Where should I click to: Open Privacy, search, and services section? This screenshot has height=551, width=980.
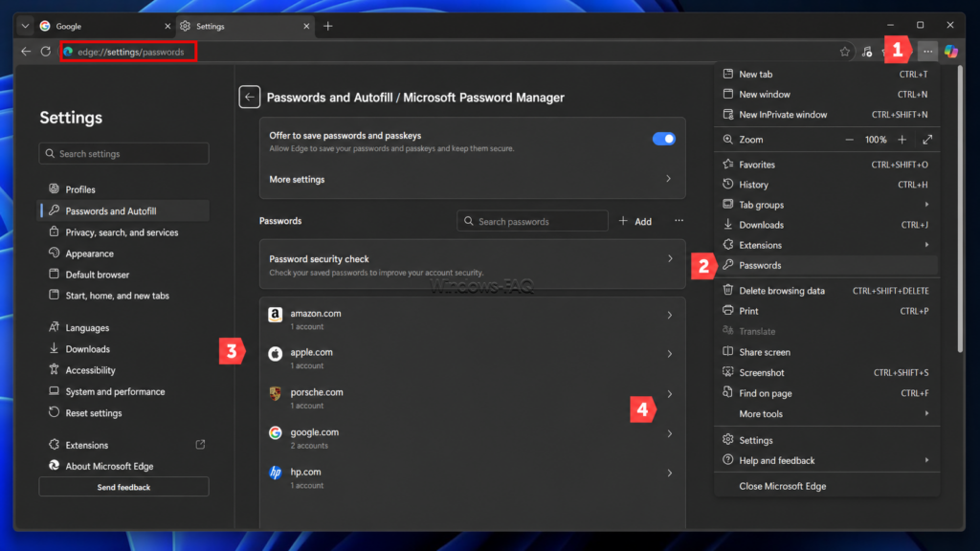pyautogui.click(x=123, y=232)
